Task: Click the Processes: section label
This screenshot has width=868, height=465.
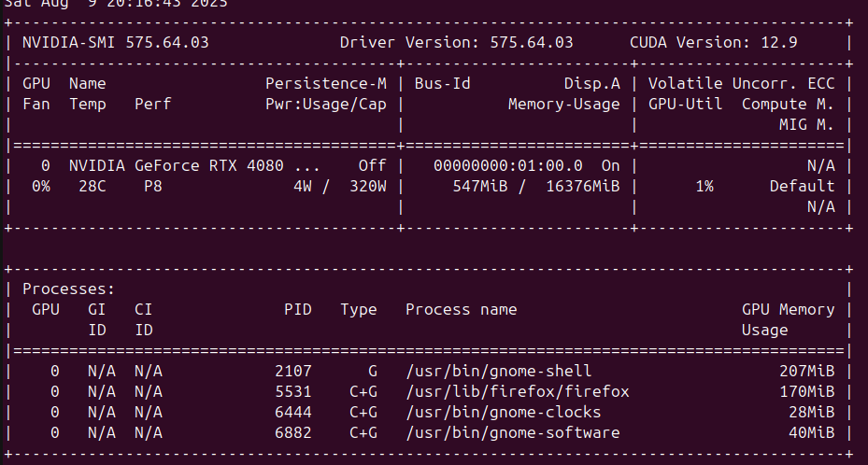Action: pyautogui.click(x=68, y=289)
